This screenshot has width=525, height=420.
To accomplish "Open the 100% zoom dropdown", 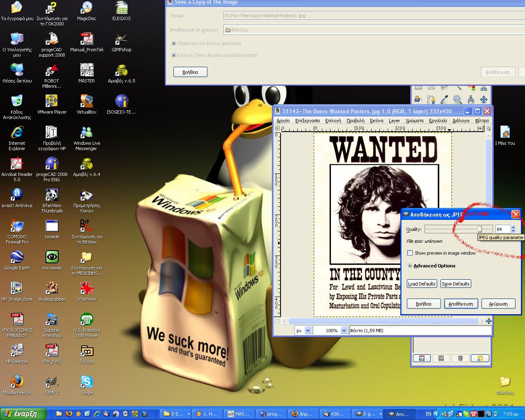I will [x=330, y=331].
